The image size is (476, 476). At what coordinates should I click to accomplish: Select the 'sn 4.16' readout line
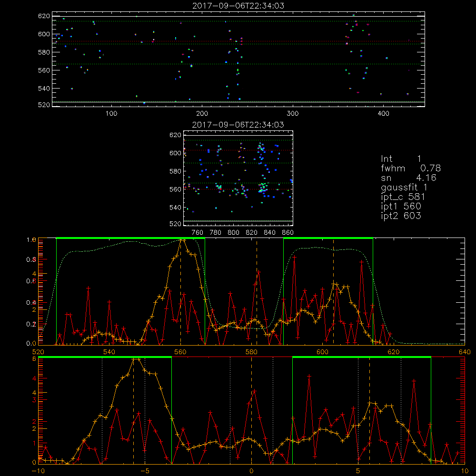point(408,178)
